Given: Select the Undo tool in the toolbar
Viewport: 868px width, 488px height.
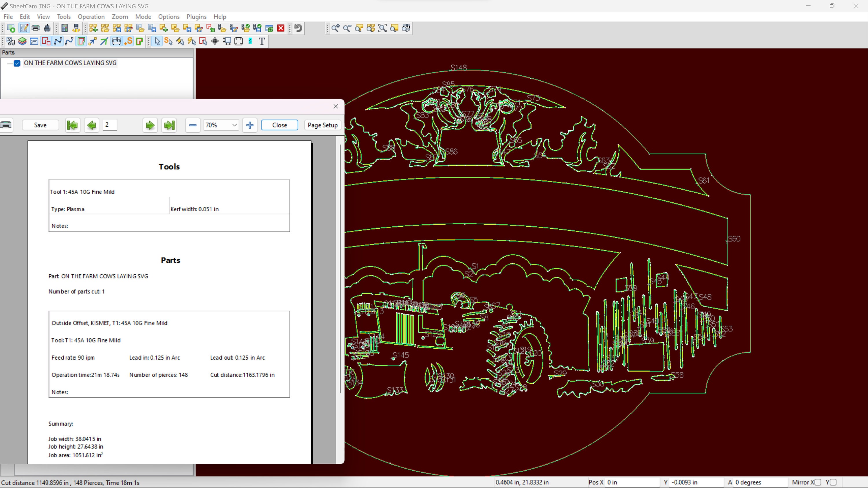Looking at the screenshot, I should click(297, 28).
